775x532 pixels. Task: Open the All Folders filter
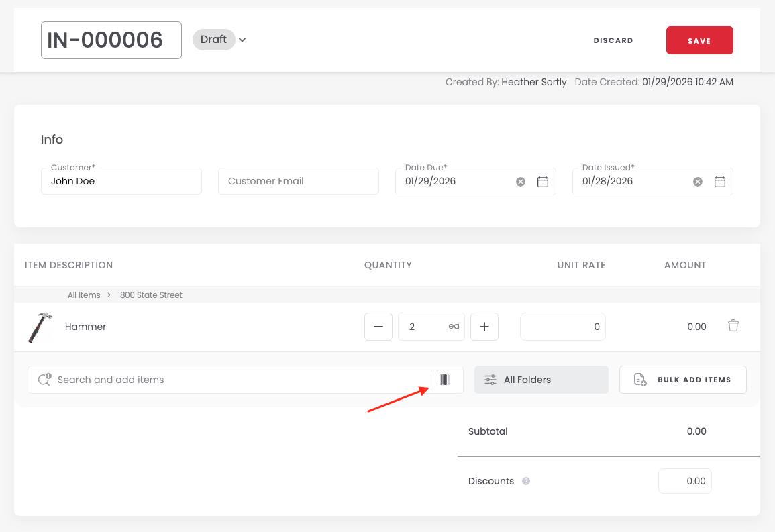pyautogui.click(x=541, y=380)
